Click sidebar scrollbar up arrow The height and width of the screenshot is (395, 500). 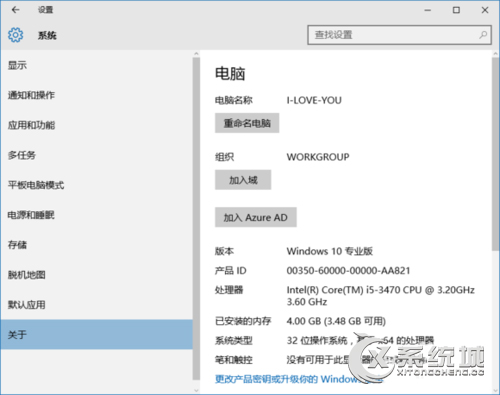(196, 54)
